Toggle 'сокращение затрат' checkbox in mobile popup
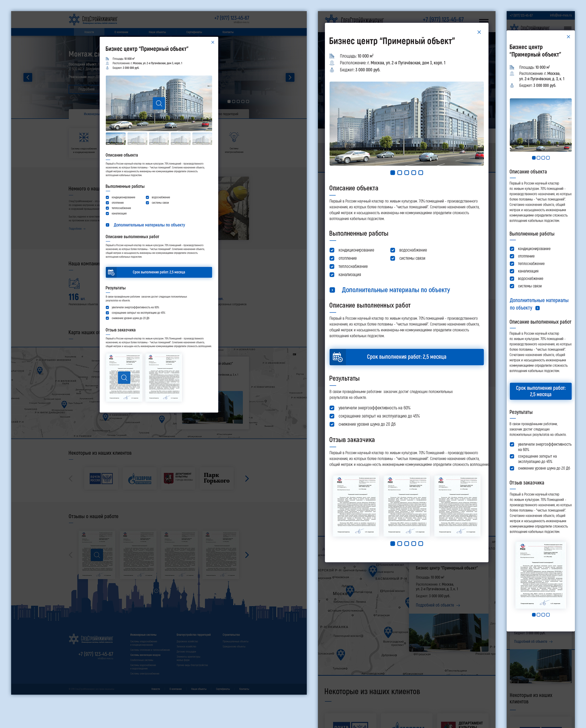The image size is (586, 728). pyautogui.click(x=512, y=457)
